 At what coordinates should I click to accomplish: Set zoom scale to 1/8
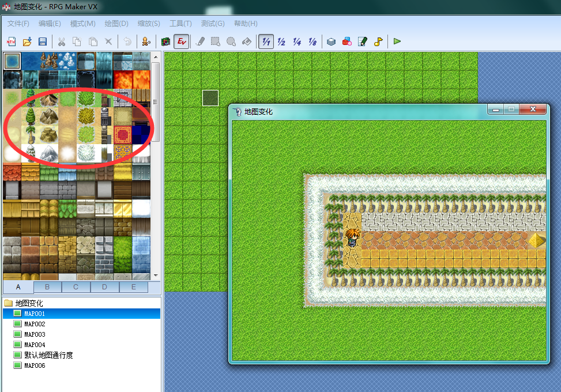coord(312,42)
